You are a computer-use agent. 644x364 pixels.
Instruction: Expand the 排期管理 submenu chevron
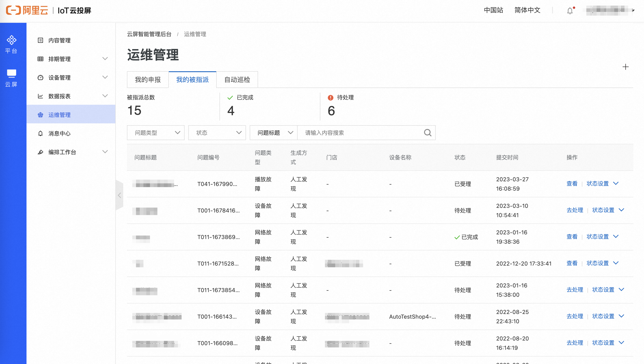click(x=105, y=59)
